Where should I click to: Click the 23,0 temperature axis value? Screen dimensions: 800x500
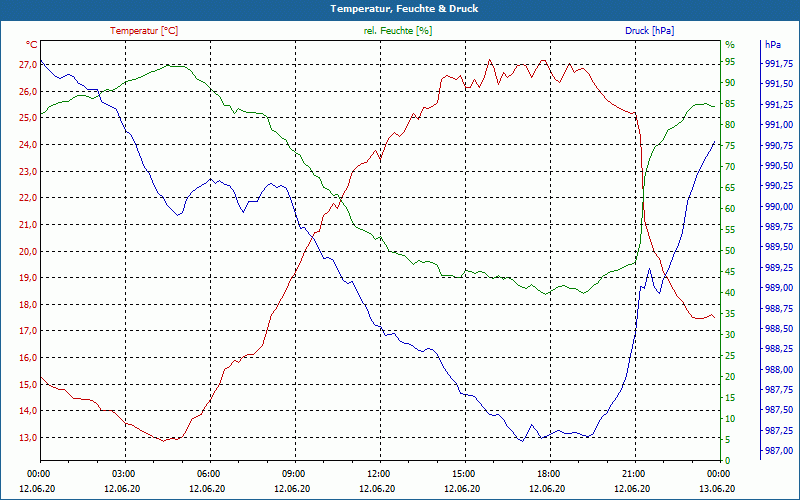pyautogui.click(x=28, y=172)
